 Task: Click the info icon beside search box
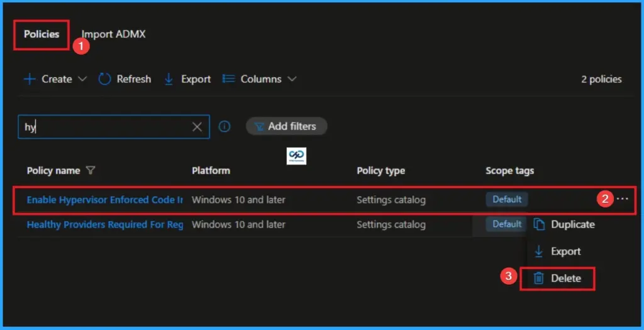point(225,126)
